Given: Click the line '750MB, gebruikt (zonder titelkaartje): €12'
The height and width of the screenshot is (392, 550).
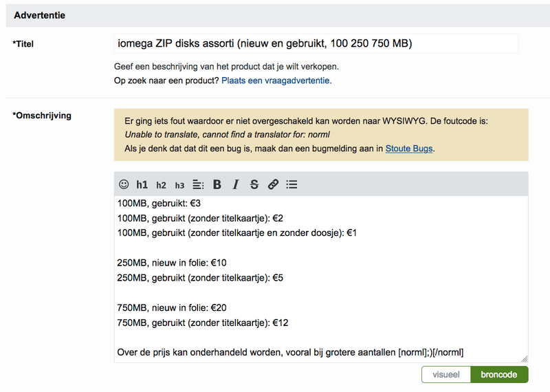Looking at the screenshot, I should pyautogui.click(x=203, y=323).
